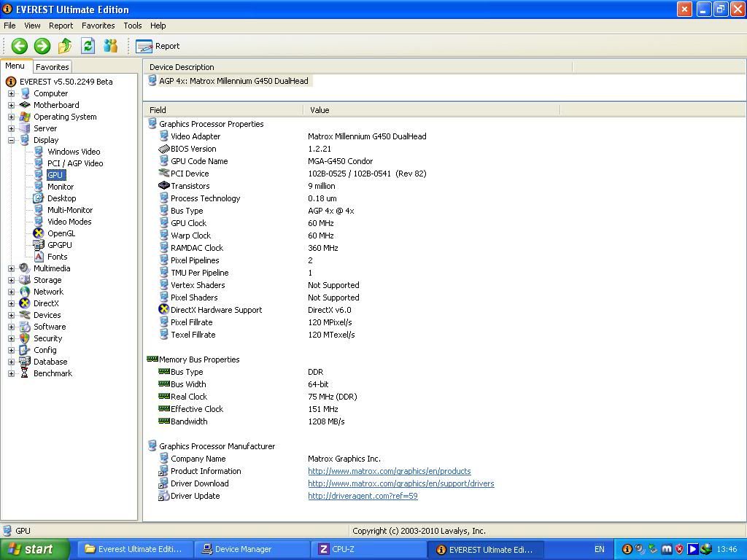
Task: Expand the Storage tree node
Action: click(11, 281)
